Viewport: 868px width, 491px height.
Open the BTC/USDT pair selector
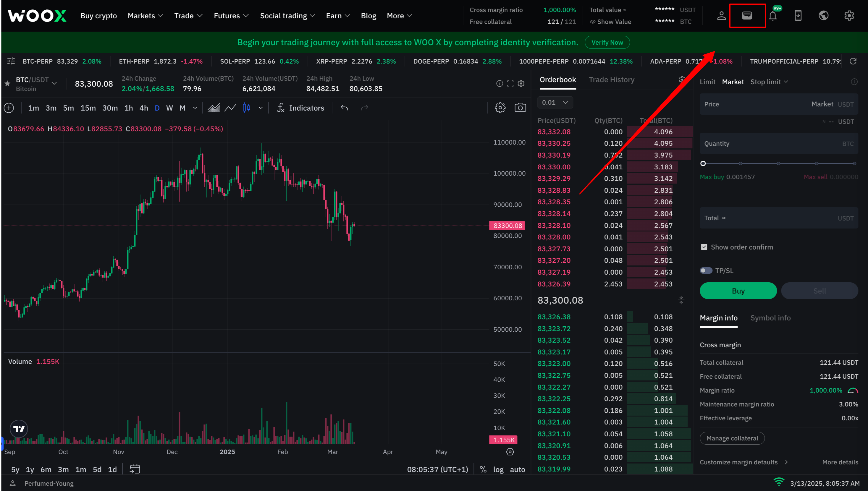[x=36, y=84]
